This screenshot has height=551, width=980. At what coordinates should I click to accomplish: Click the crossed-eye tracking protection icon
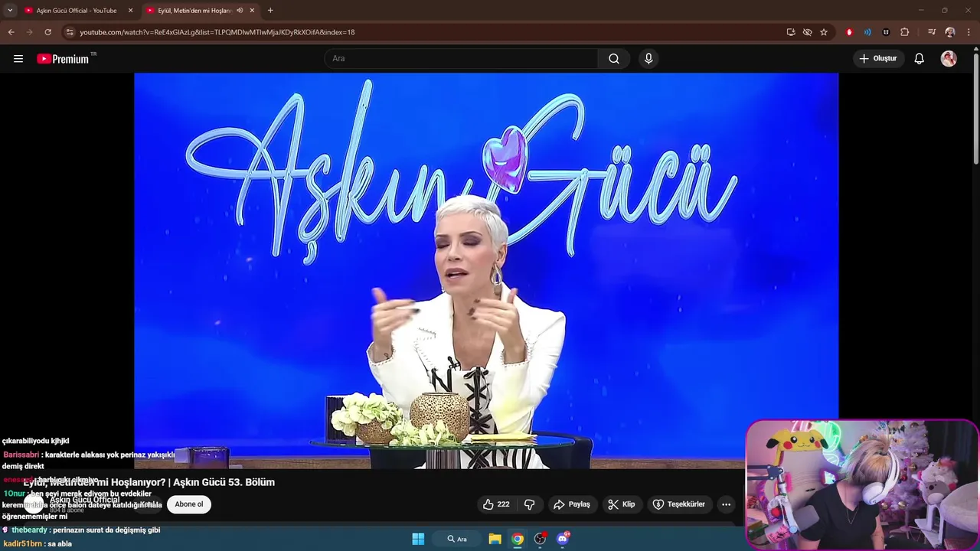807,32
